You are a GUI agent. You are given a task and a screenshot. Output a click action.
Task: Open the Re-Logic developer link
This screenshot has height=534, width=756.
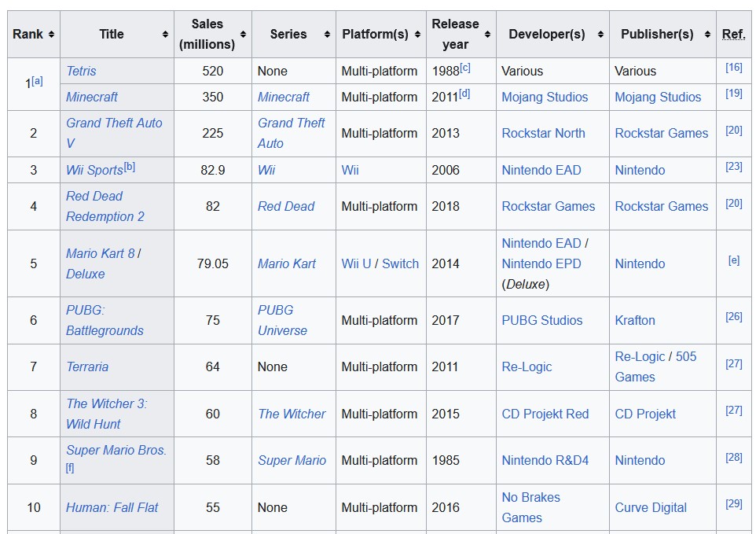click(x=527, y=366)
